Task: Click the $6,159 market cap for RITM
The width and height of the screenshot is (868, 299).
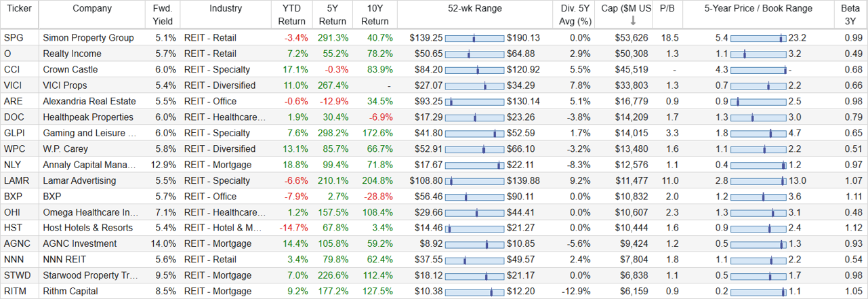Action: pos(634,292)
